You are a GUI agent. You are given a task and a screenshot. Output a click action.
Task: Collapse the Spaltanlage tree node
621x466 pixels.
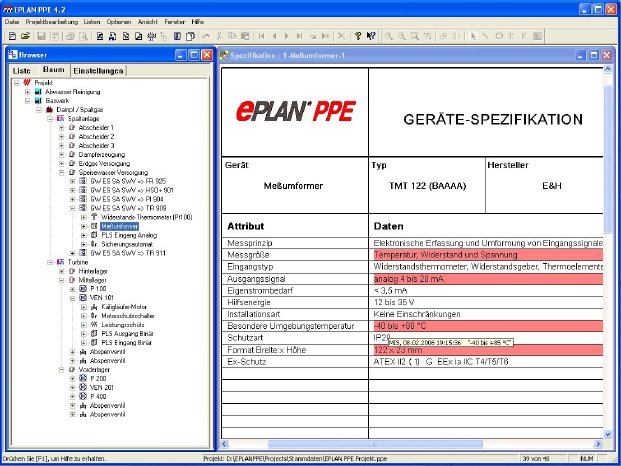point(50,119)
